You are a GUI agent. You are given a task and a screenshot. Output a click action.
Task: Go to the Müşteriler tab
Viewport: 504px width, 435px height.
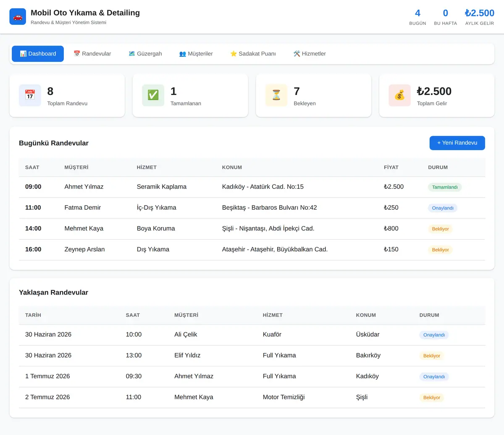pyautogui.click(x=196, y=54)
